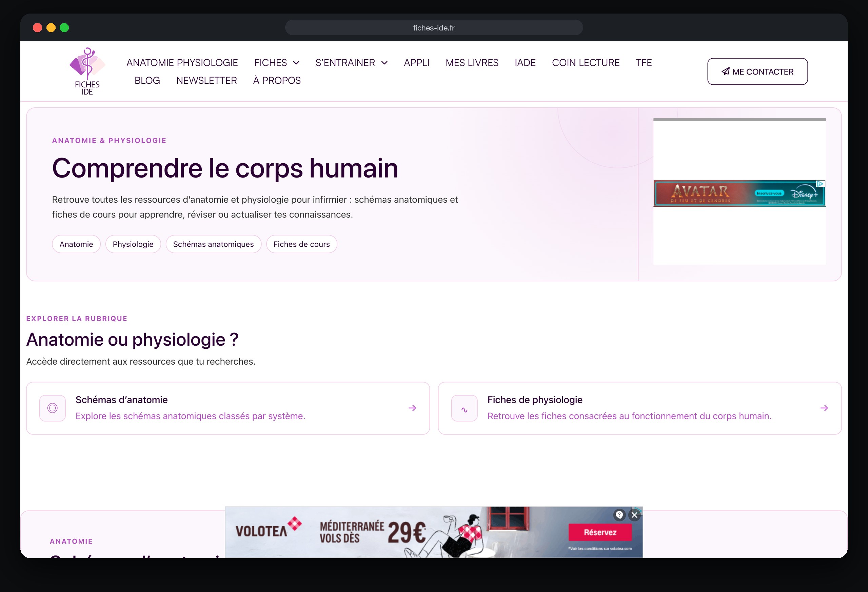Click the heading Anatomie ou physiologie ?

[132, 339]
